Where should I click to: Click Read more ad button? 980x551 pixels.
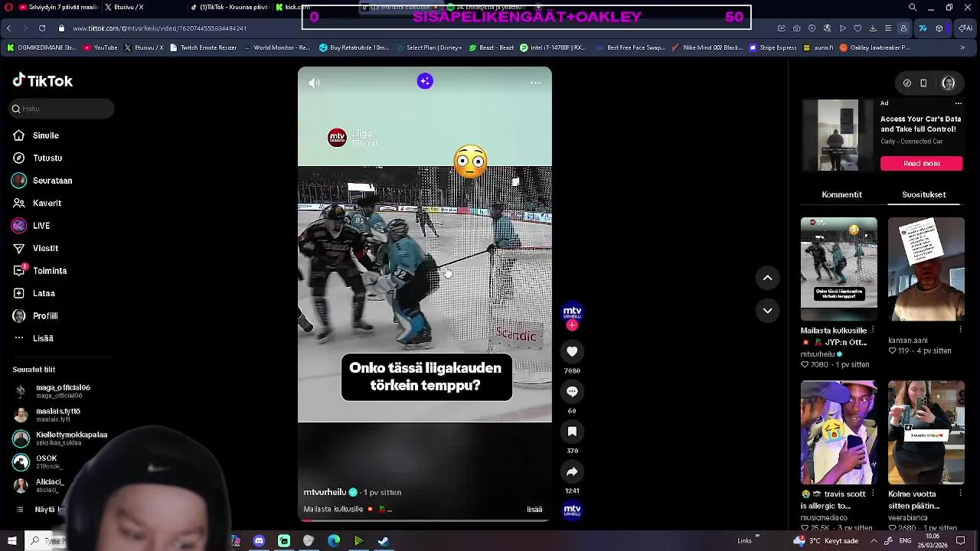[921, 164]
